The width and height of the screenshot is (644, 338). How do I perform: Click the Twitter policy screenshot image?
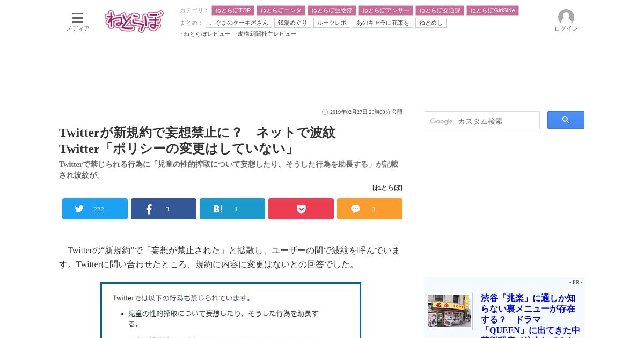coord(231,310)
